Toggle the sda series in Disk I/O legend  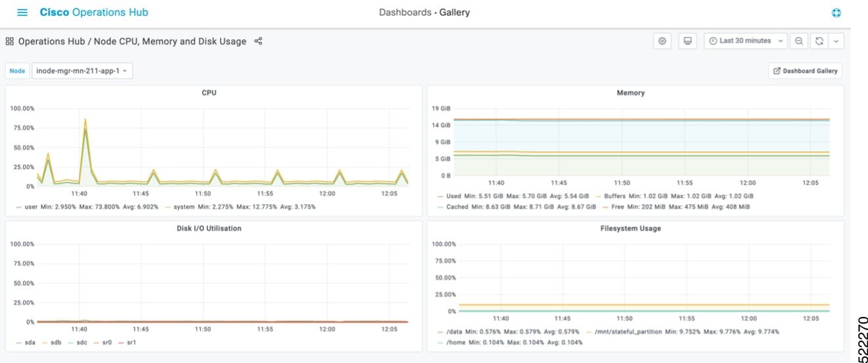pyautogui.click(x=30, y=343)
